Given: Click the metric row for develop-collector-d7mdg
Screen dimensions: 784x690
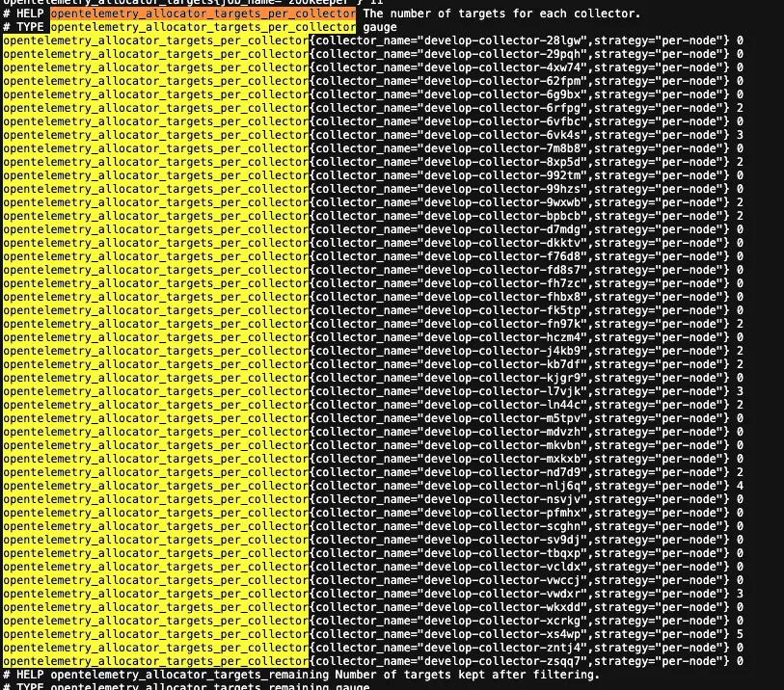Looking at the screenshot, I should click(x=373, y=229).
